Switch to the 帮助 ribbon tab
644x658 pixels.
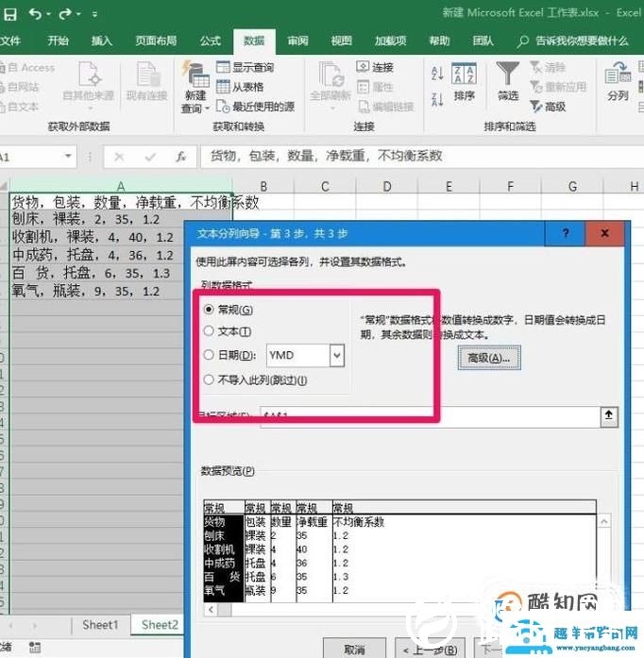[439, 41]
